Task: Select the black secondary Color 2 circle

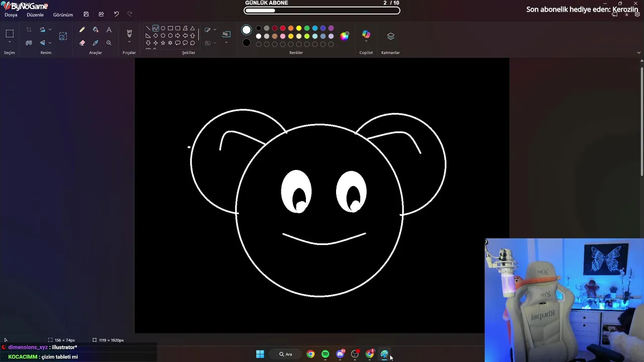Action: coord(247,43)
